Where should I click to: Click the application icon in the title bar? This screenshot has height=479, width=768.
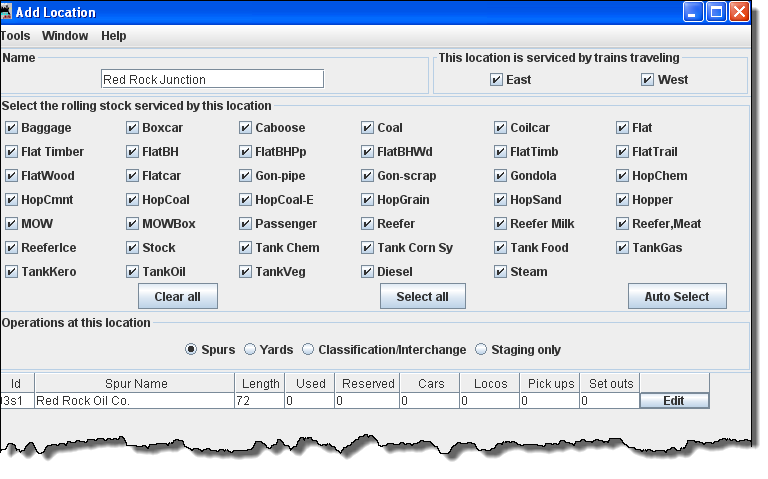pos(7,12)
